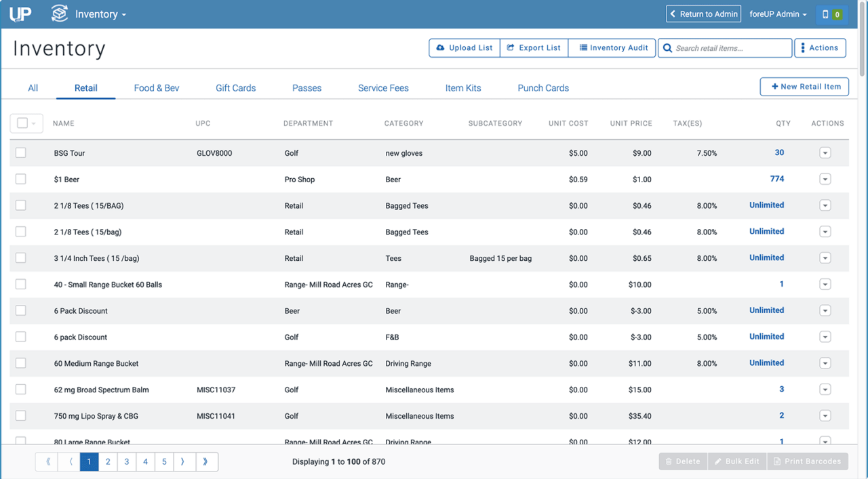
Task: Click the search magnifier icon
Action: coord(667,48)
